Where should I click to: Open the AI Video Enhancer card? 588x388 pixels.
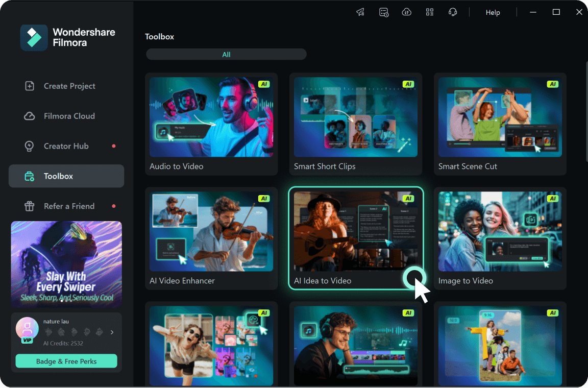tap(211, 238)
